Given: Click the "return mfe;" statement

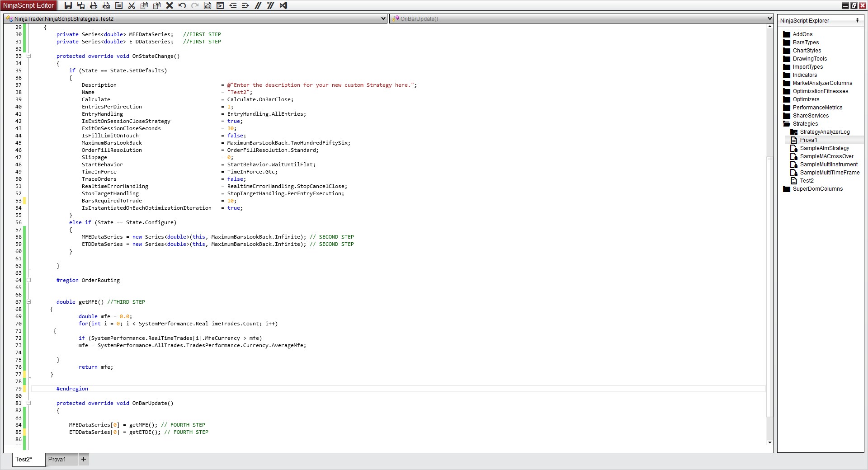Looking at the screenshot, I should (96, 367).
